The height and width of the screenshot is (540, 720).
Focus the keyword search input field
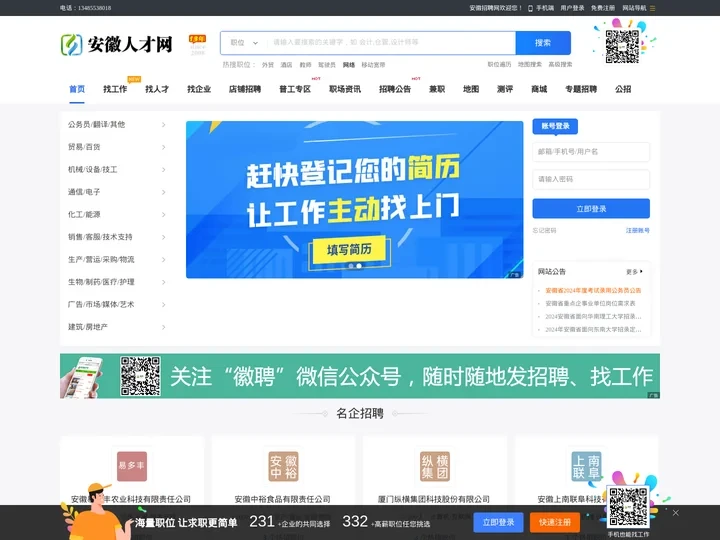click(392, 43)
